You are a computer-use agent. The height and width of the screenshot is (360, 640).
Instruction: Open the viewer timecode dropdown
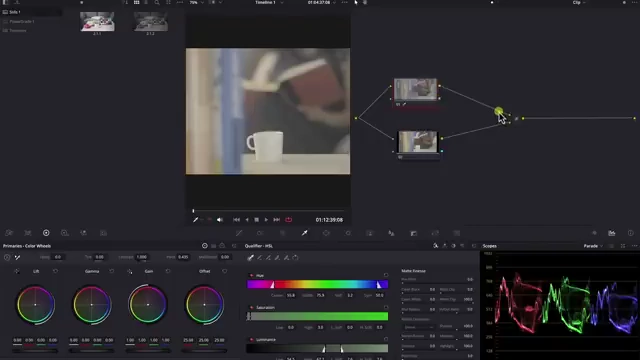[x=322, y=2]
